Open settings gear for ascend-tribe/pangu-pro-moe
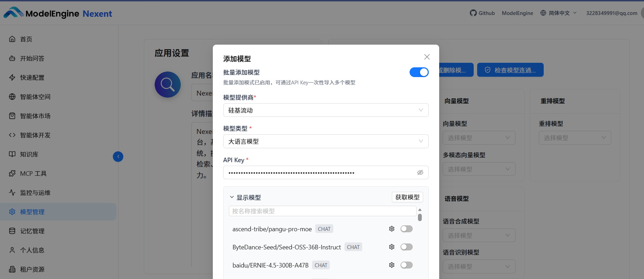This screenshot has width=644, height=279. pos(392,229)
